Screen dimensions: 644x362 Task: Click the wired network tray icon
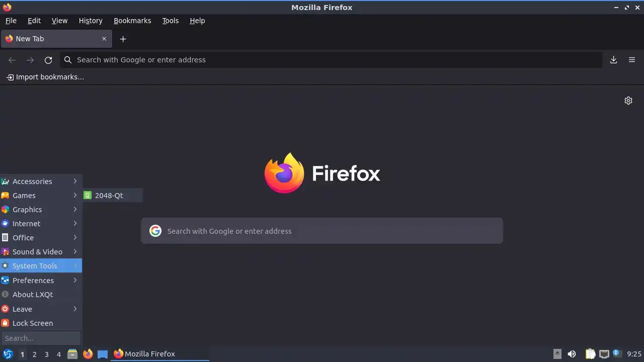click(604, 354)
